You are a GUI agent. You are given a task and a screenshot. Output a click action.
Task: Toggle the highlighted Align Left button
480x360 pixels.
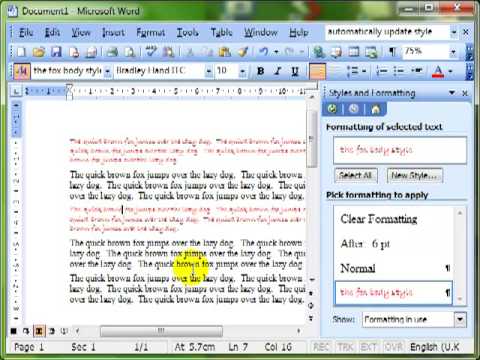pyautogui.click(x=317, y=71)
